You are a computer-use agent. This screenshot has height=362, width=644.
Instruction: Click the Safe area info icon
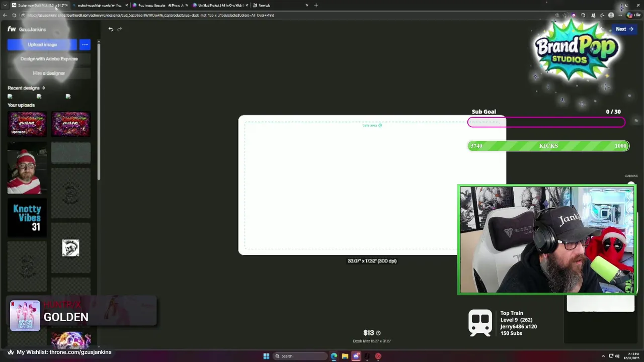380,125
